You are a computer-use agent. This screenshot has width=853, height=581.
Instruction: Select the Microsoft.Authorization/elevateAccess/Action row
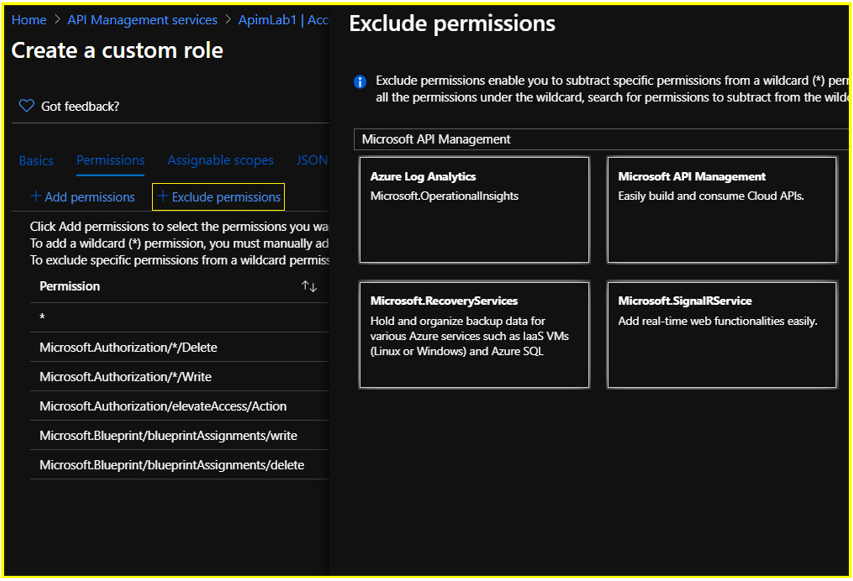point(180,406)
